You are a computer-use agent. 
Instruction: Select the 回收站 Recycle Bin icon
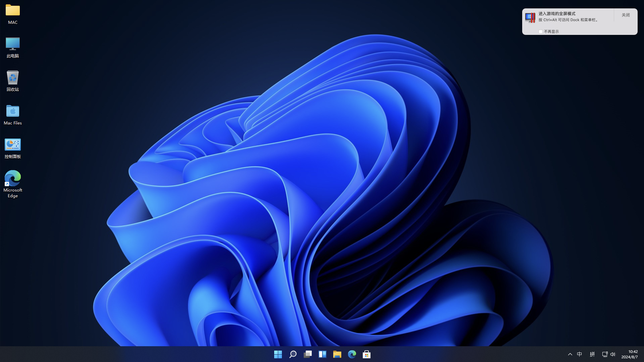click(13, 81)
